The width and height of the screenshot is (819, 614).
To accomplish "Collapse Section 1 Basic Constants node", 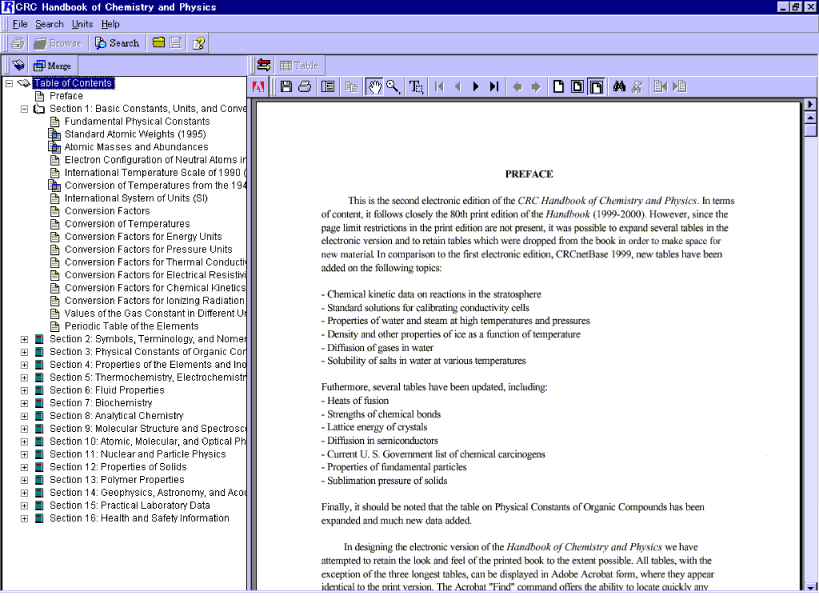I will tap(24, 109).
